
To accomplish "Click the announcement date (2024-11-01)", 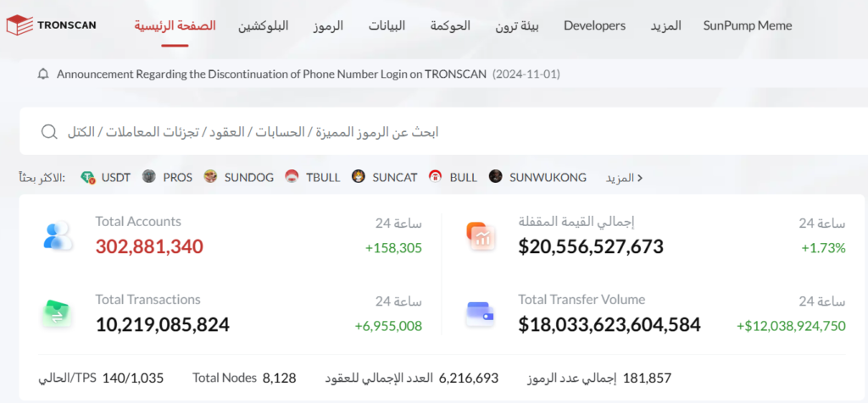I will 526,74.
